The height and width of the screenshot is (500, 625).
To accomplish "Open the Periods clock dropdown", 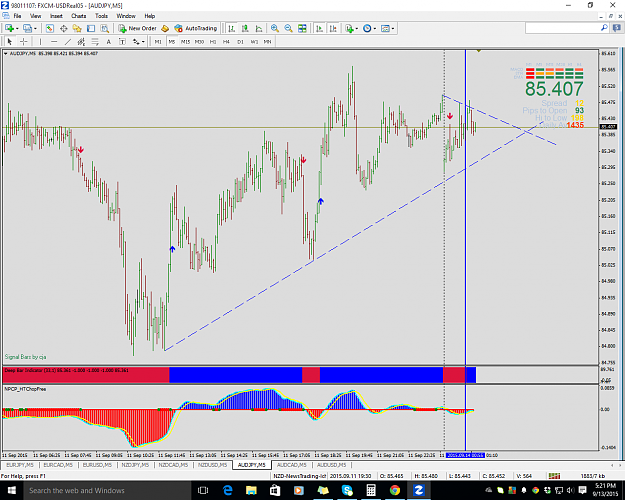I will (x=369, y=28).
